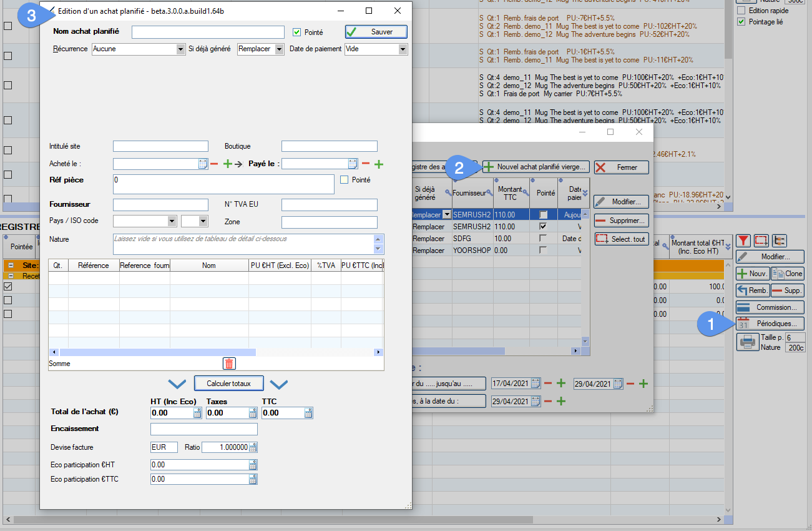Click red dashed selection icon beside filter funnel

coord(761,241)
